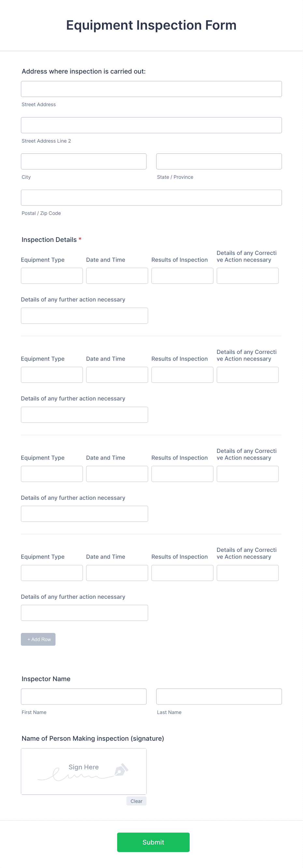Focus third row Results of Inspection field
The image size is (303, 868).
coord(182,474)
